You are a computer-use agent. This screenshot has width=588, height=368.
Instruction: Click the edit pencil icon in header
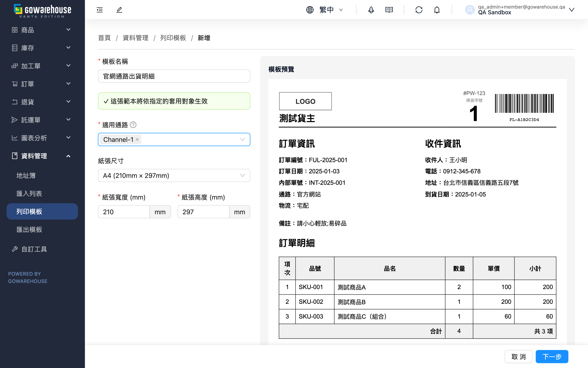pos(119,10)
